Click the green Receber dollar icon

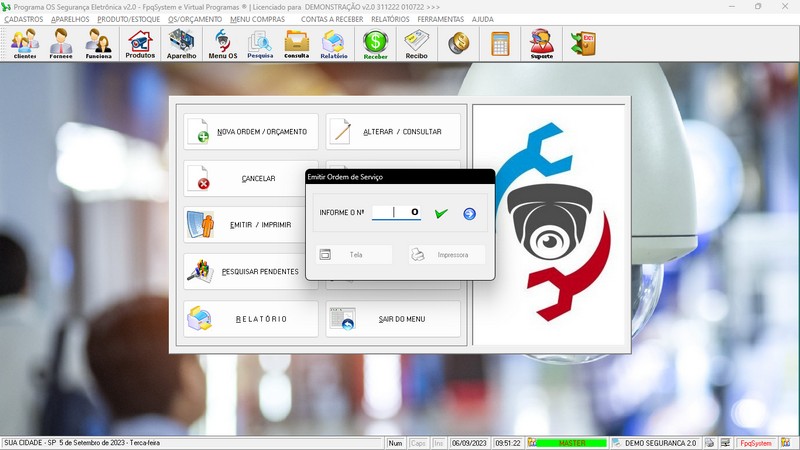pyautogui.click(x=376, y=44)
